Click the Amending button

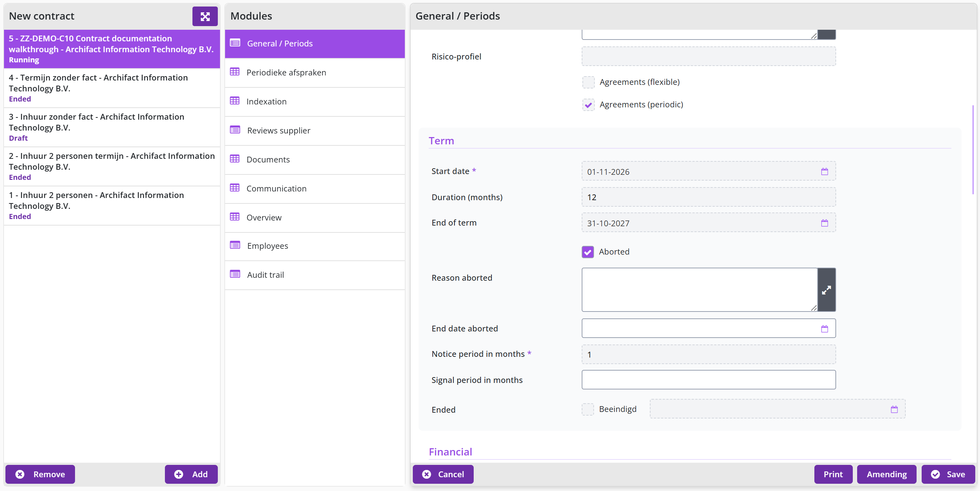pyautogui.click(x=886, y=474)
